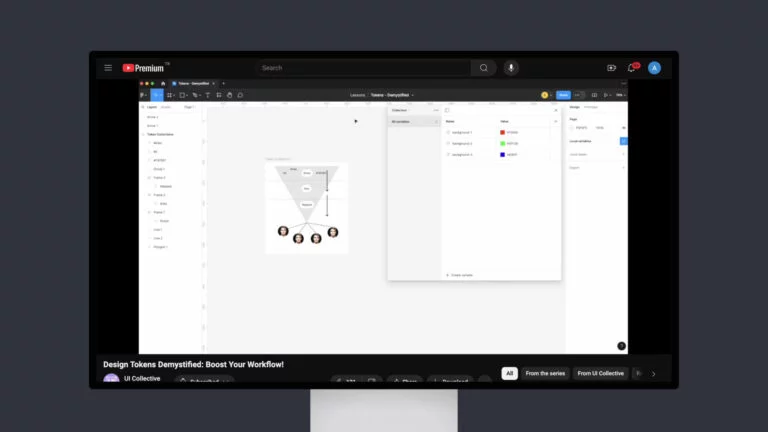Submit search with the magnifier button
The height and width of the screenshot is (432, 768).
click(484, 68)
